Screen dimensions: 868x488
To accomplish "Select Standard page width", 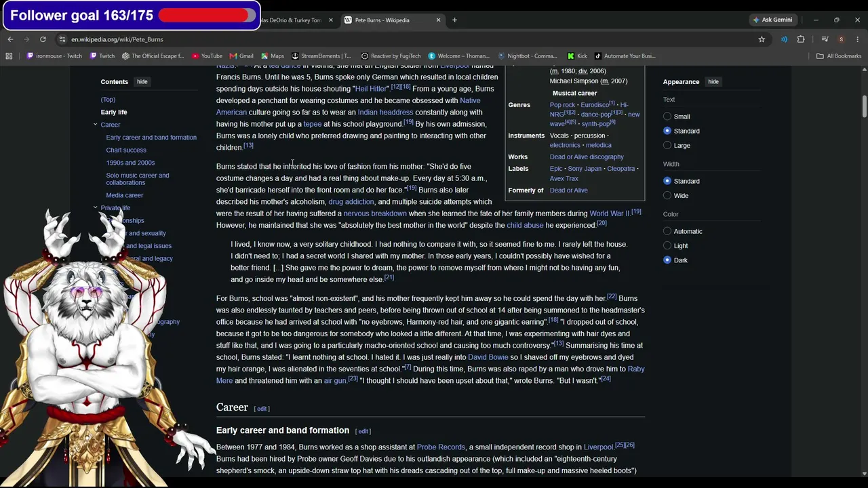I will (x=667, y=181).
